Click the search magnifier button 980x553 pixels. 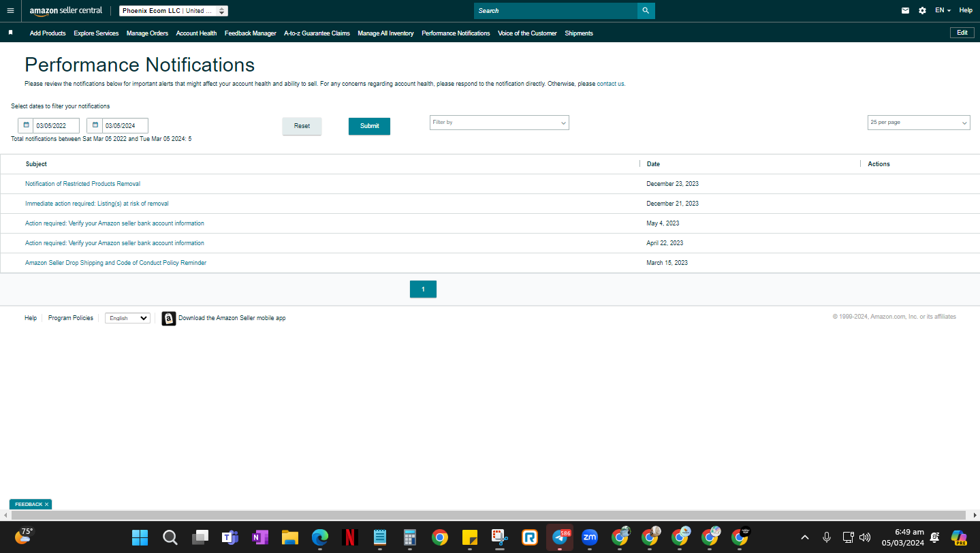pos(646,11)
